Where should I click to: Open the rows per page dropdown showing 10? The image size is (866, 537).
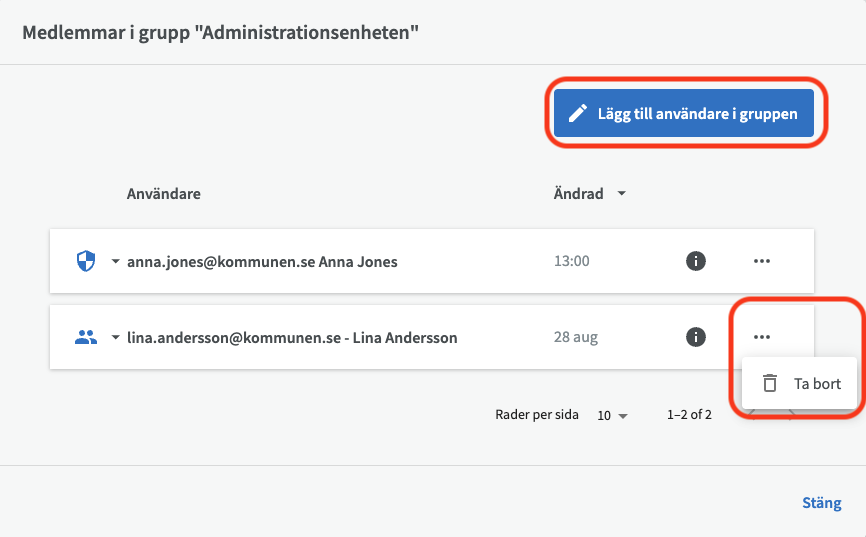click(x=613, y=415)
